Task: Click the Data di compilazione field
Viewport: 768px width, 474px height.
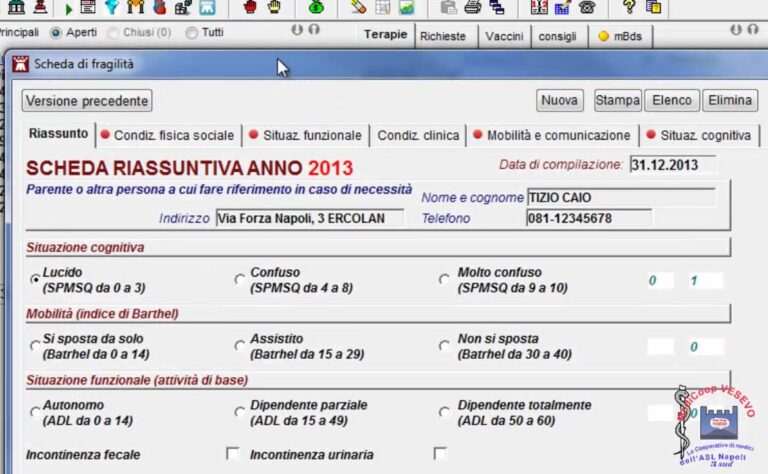Action: 673,165
